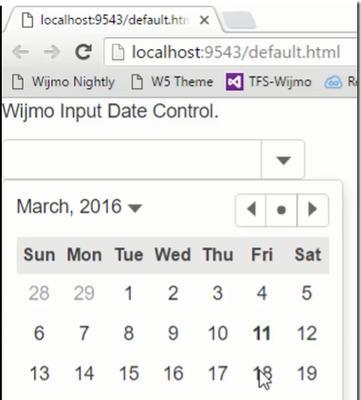Jump to today with the dot button
Screen dimensions: 361x400
click(281, 210)
